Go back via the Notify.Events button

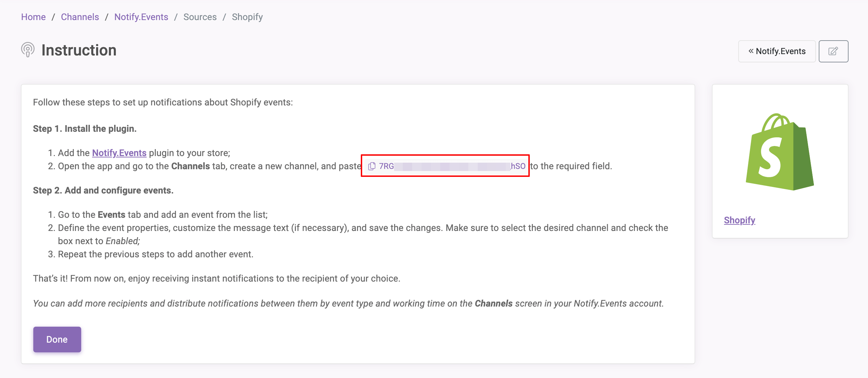pos(777,51)
